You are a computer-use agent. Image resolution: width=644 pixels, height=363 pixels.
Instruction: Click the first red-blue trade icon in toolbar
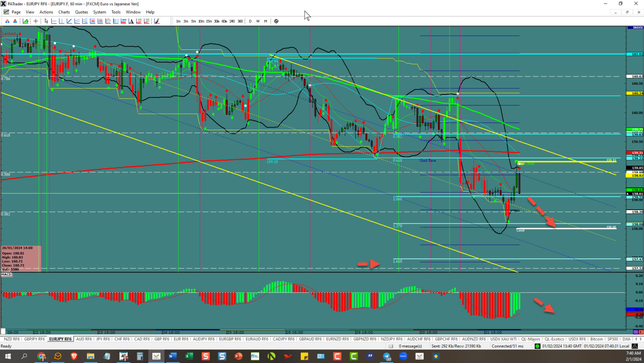click(7, 21)
